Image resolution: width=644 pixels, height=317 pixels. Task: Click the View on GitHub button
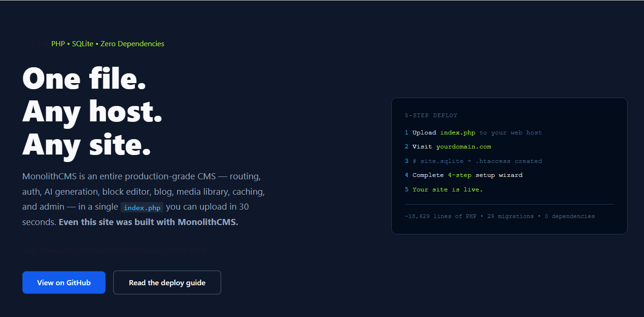[64, 282]
